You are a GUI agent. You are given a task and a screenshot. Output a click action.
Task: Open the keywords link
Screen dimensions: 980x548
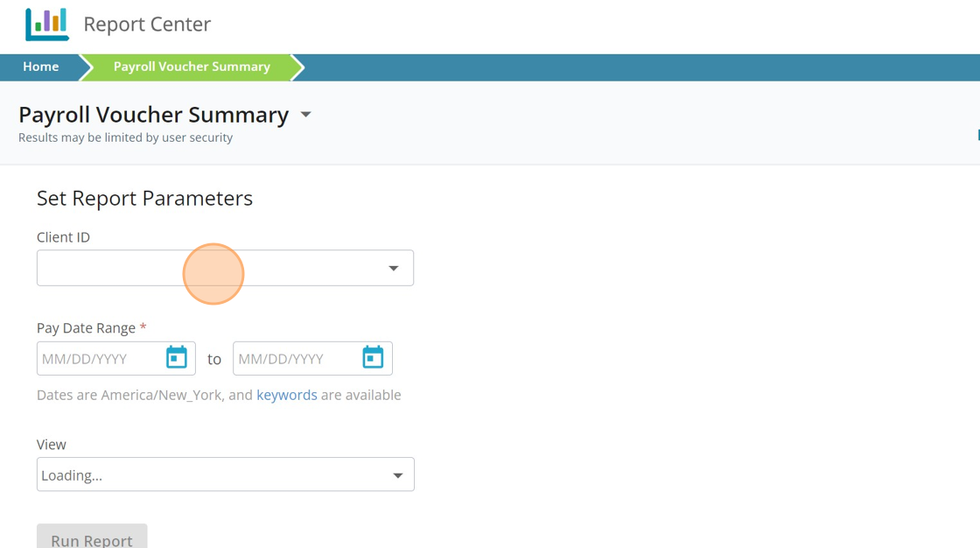286,395
